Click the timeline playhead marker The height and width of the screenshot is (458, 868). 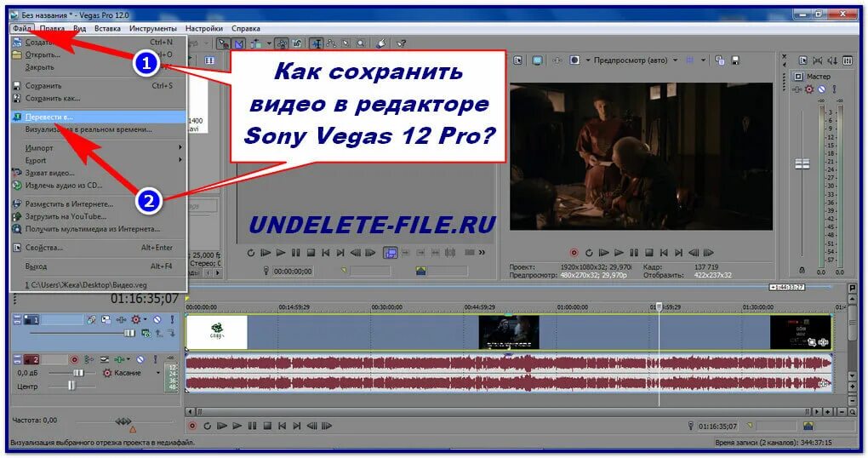click(659, 306)
